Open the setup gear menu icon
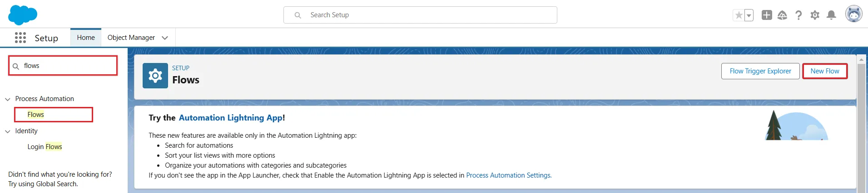This screenshot has height=193, width=868. click(815, 15)
